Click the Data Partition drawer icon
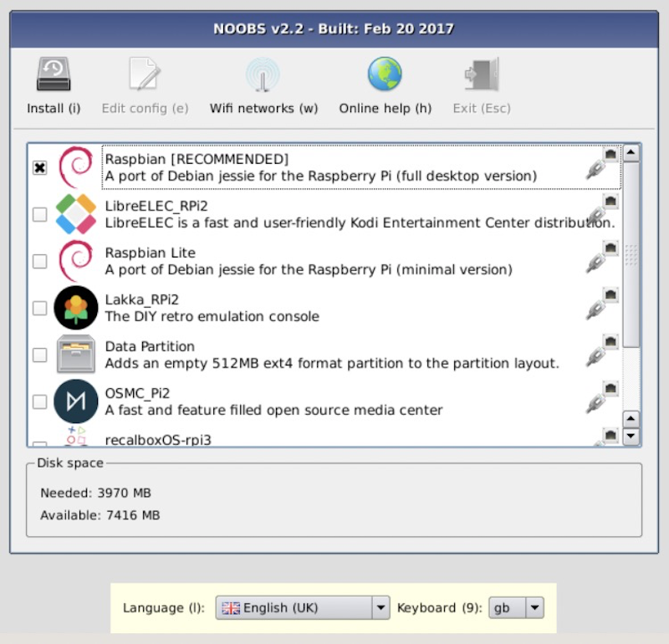Viewport: 669px width, 644px height. [76, 355]
